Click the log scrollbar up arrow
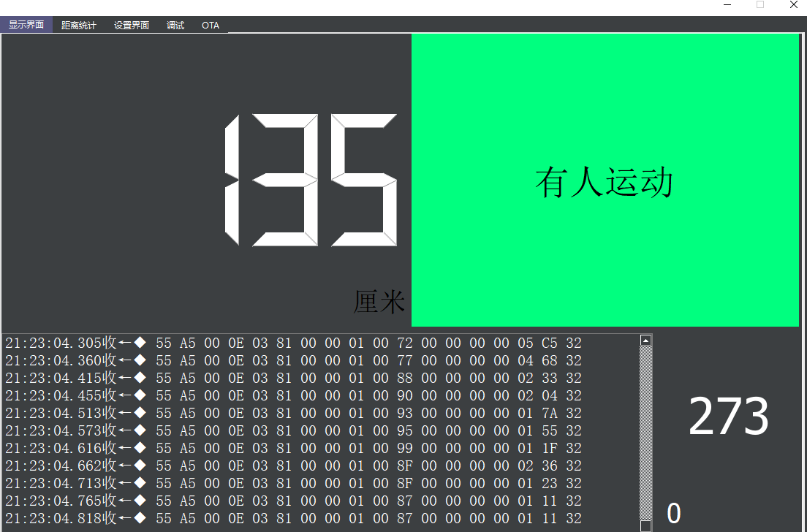This screenshot has width=807, height=532. coord(645,340)
